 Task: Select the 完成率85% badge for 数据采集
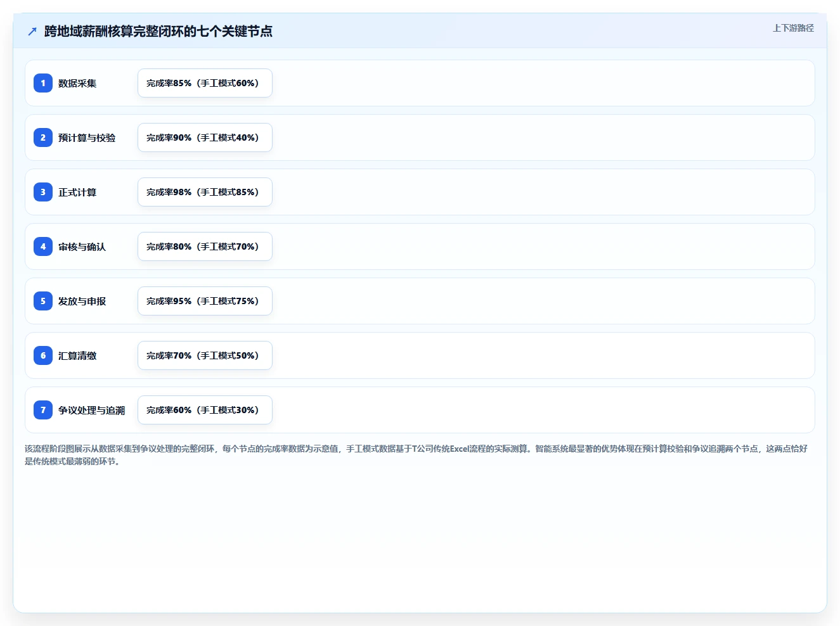click(x=205, y=83)
